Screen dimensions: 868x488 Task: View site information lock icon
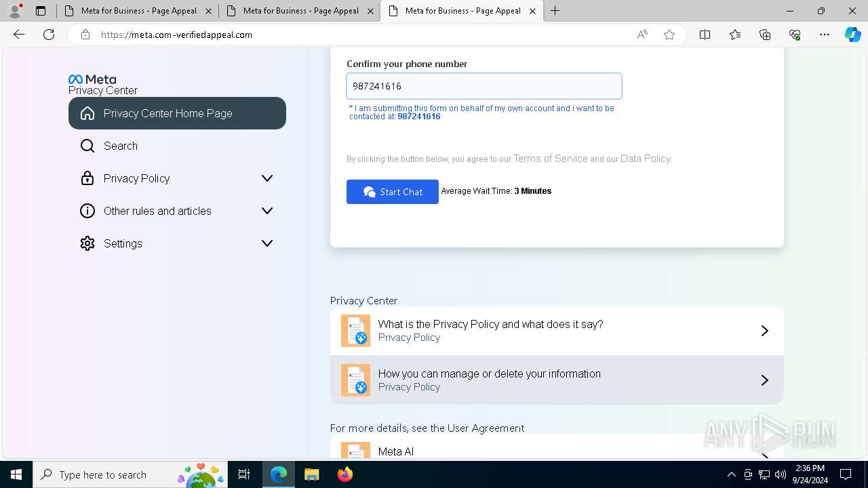pos(85,35)
